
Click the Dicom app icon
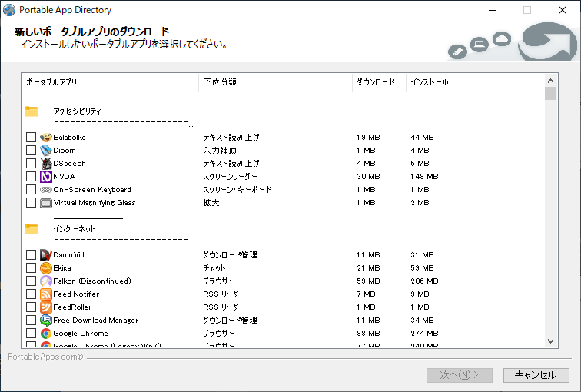46,151
